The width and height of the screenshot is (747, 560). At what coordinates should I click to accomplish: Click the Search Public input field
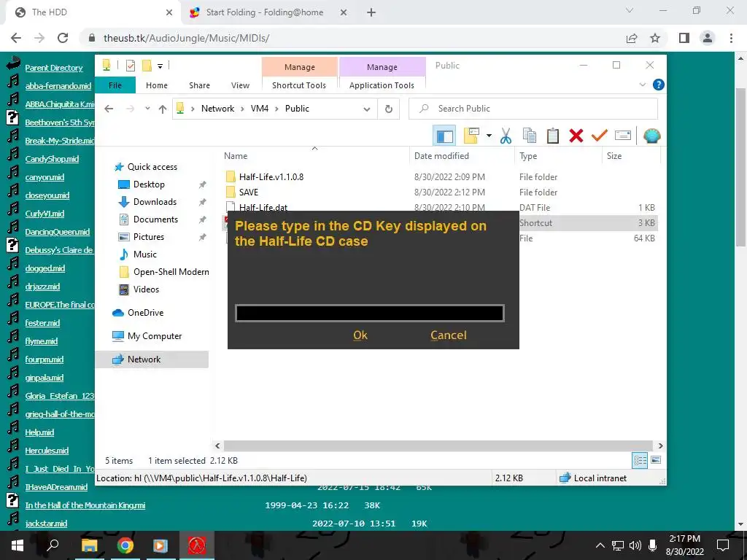(x=533, y=109)
